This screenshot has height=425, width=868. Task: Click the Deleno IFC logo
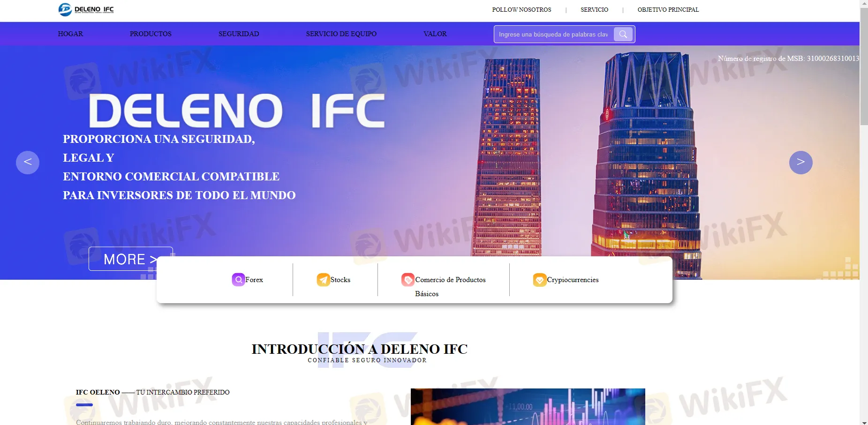click(86, 9)
